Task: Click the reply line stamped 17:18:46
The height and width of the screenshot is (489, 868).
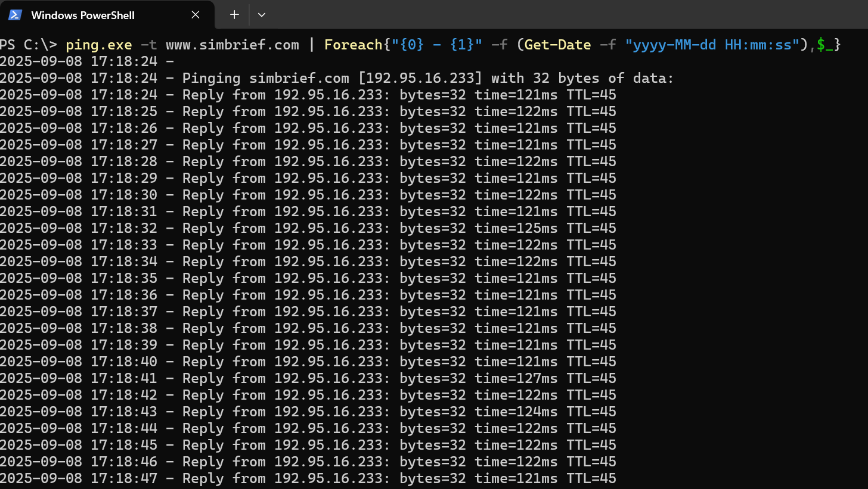Action: 308,462
